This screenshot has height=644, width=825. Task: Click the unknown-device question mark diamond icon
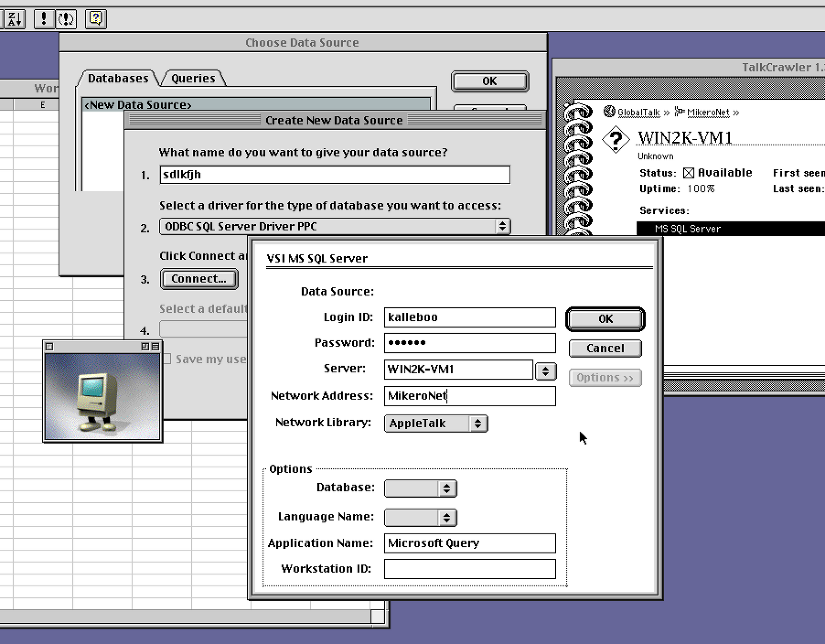615,139
